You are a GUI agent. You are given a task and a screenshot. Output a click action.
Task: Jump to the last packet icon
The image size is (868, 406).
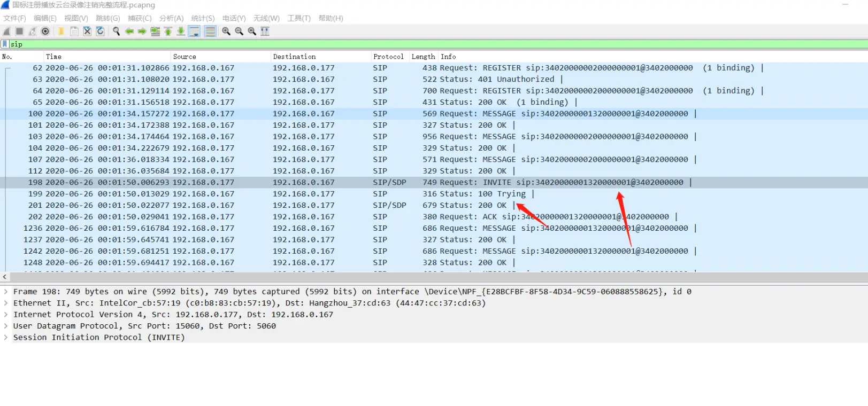coord(181,32)
